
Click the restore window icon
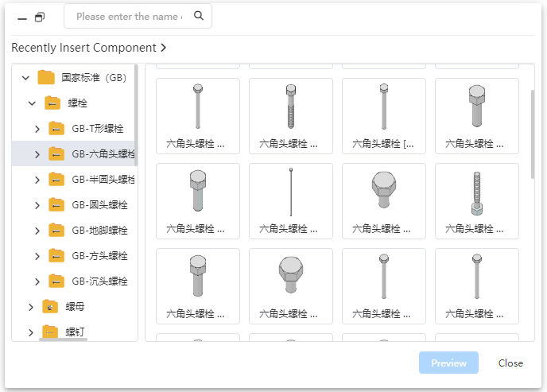(x=40, y=17)
